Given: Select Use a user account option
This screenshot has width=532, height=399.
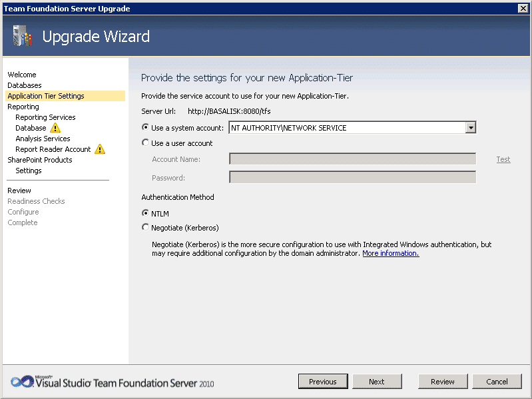Looking at the screenshot, I should [x=145, y=143].
